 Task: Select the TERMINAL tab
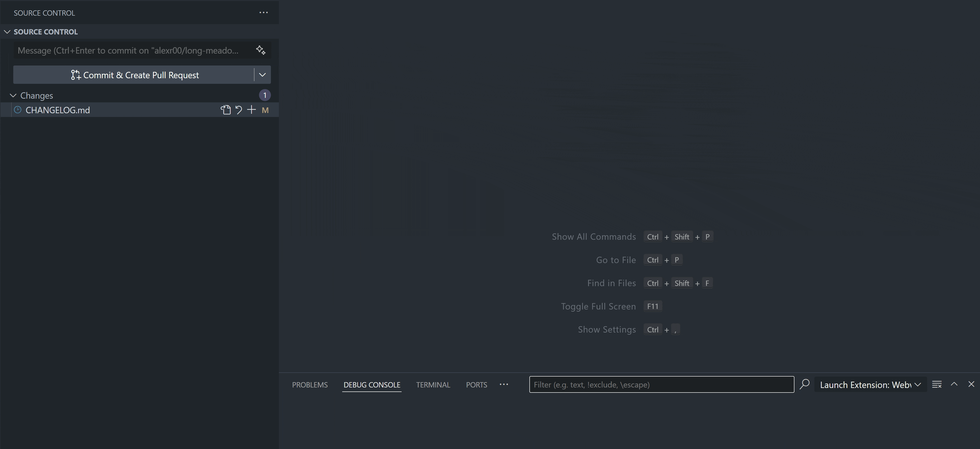click(x=433, y=384)
